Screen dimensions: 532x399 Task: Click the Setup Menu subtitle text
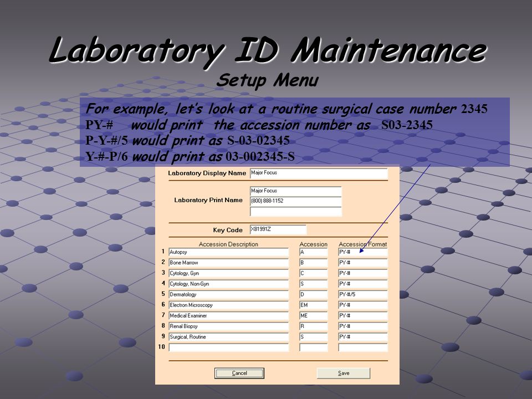267,81
